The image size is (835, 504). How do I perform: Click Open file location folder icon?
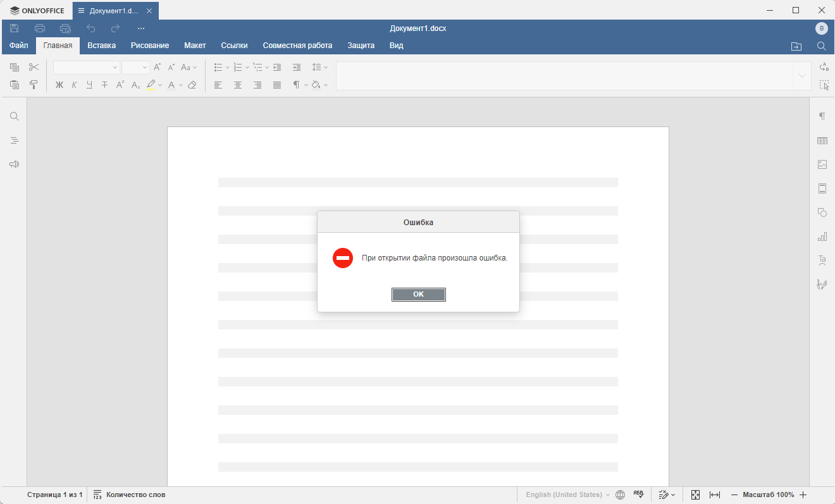pyautogui.click(x=796, y=46)
